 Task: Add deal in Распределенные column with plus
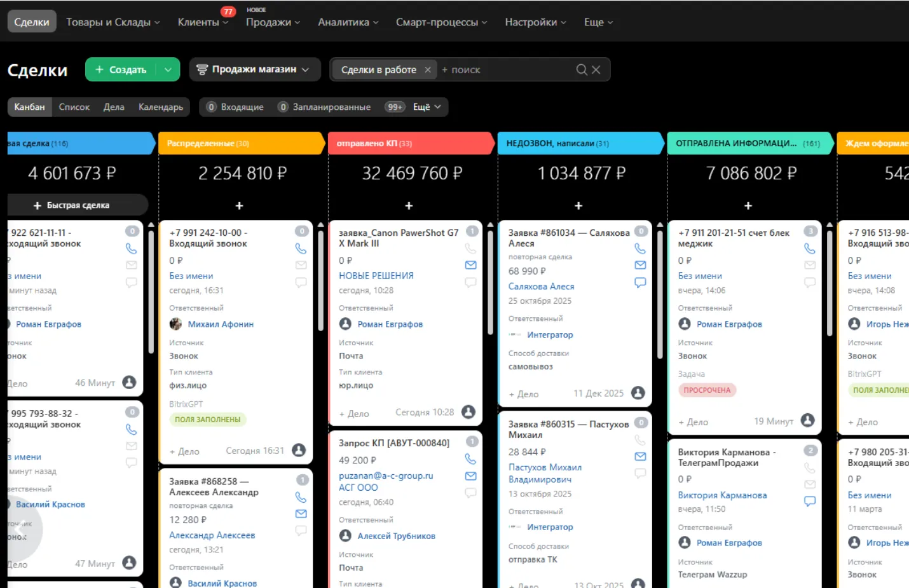click(239, 205)
